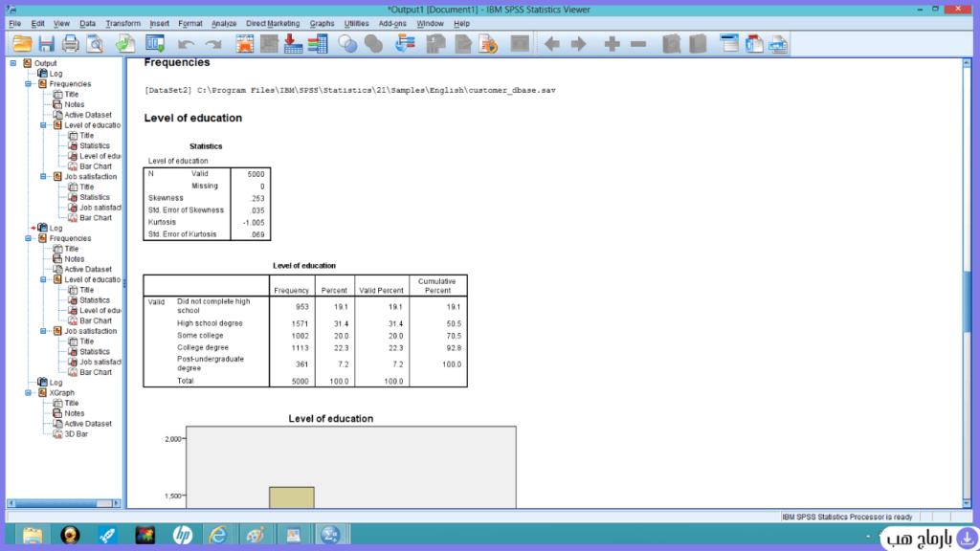Open the Analyze menu
The height and width of the screenshot is (551, 980).
pos(224,24)
